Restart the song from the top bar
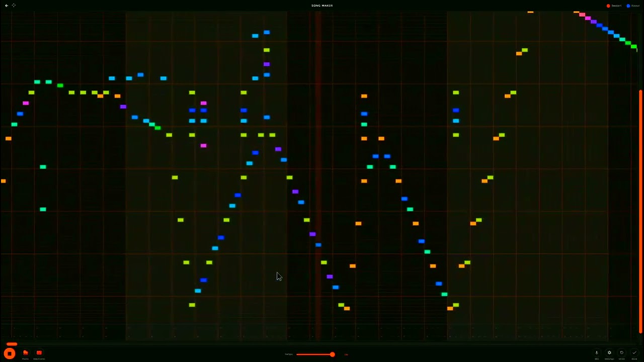 pyautogui.click(x=614, y=6)
